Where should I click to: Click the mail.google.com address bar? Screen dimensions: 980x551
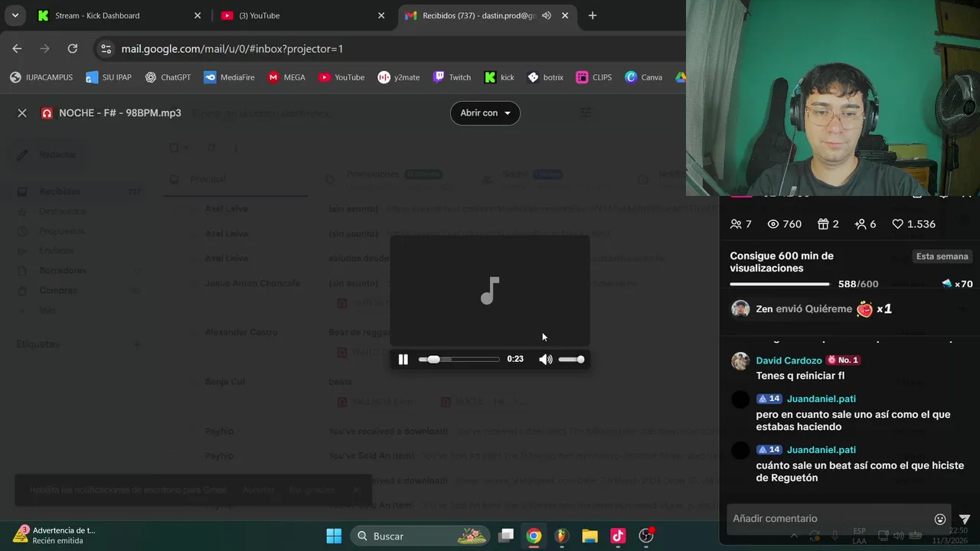coord(390,48)
